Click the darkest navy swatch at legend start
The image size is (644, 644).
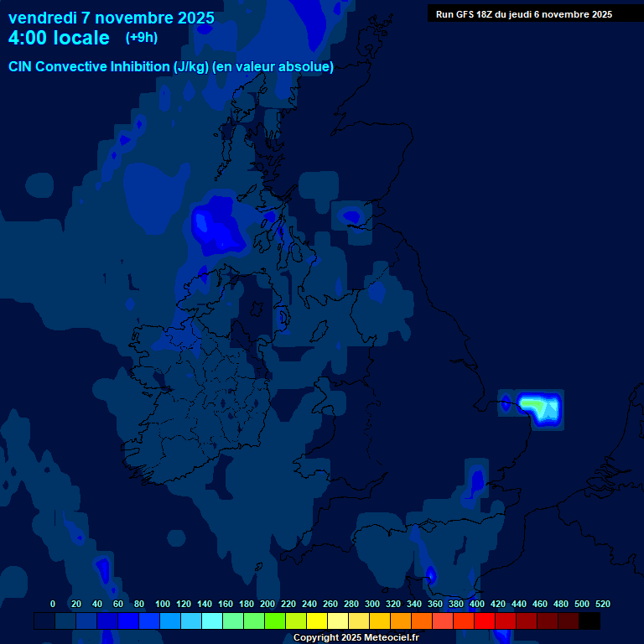(44, 621)
